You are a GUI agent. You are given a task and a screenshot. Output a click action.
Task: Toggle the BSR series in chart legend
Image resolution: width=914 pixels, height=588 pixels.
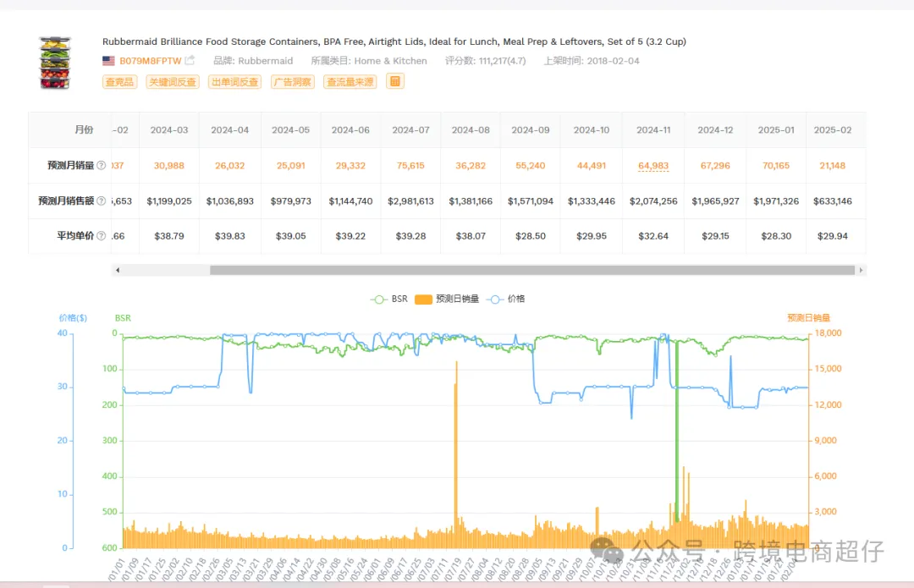pos(388,299)
